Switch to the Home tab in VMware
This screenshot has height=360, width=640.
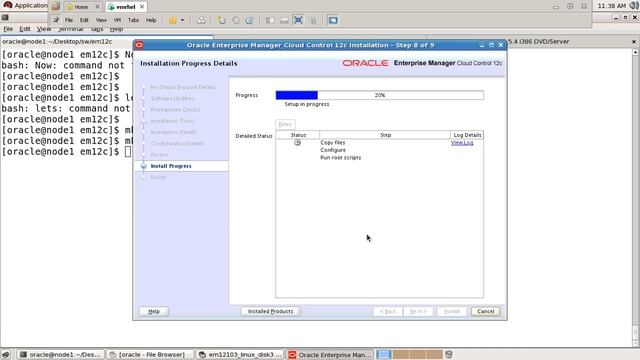[81, 7]
